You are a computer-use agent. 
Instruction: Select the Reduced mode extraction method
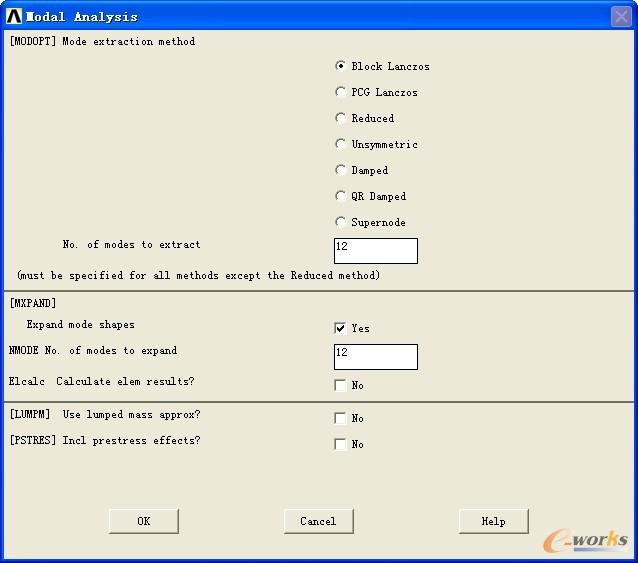tap(341, 118)
